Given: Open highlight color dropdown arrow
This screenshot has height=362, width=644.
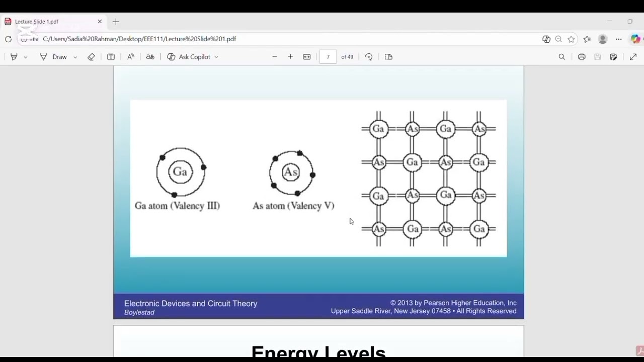Looking at the screenshot, I should click(26, 57).
